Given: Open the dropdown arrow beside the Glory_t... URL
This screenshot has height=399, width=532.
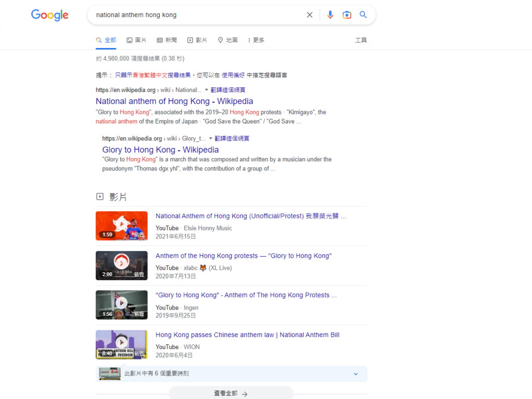Looking at the screenshot, I should [210, 138].
